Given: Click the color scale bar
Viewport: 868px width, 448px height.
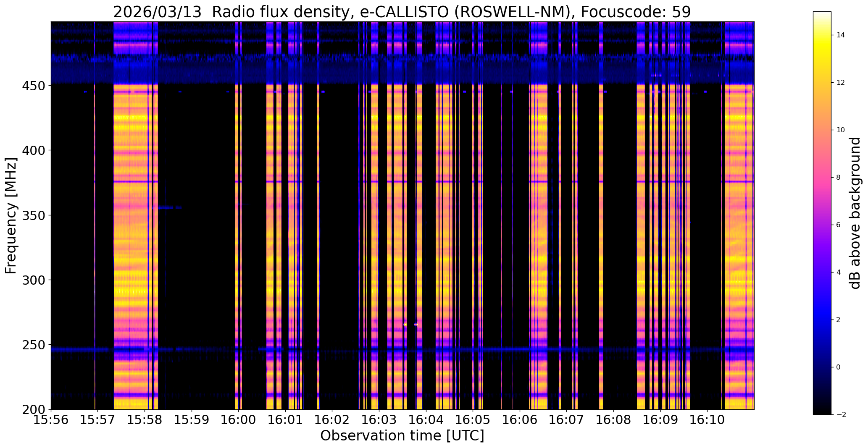Looking at the screenshot, I should (x=822, y=213).
